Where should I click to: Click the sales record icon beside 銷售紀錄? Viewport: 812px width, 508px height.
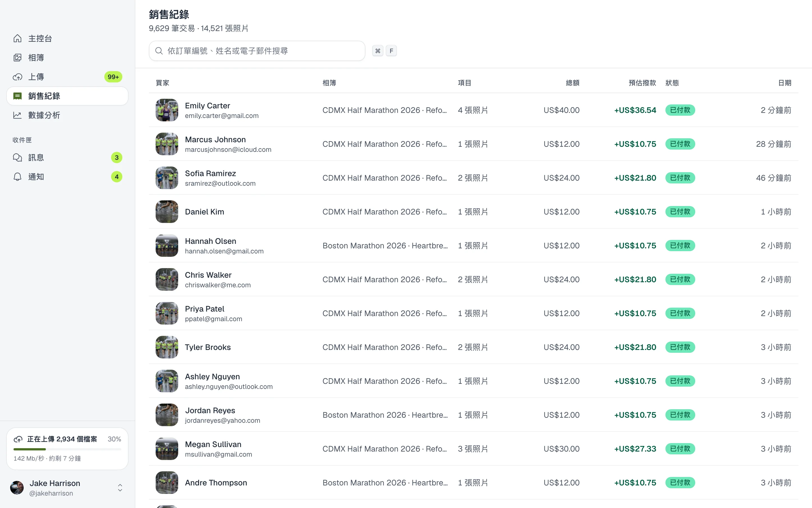pos(17,96)
